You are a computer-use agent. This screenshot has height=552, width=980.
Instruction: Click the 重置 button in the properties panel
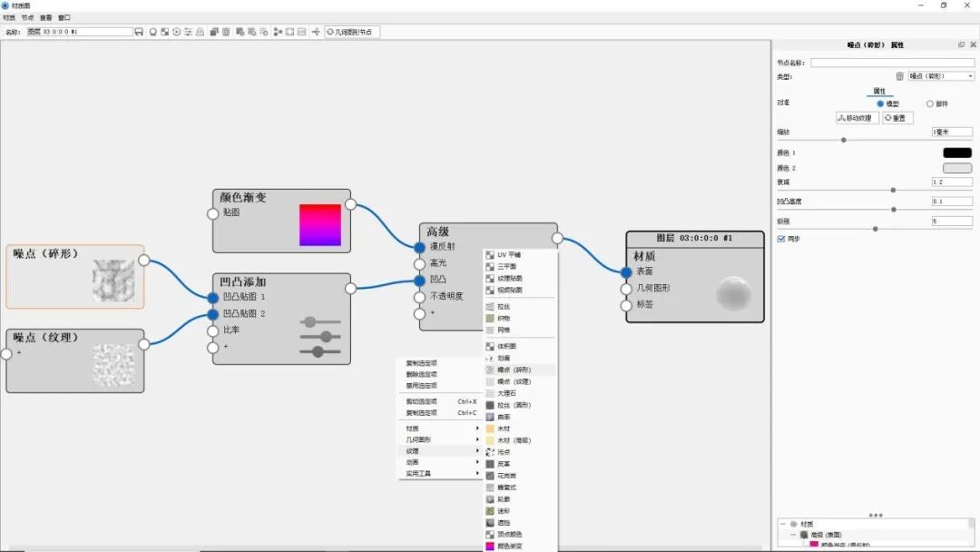(897, 117)
